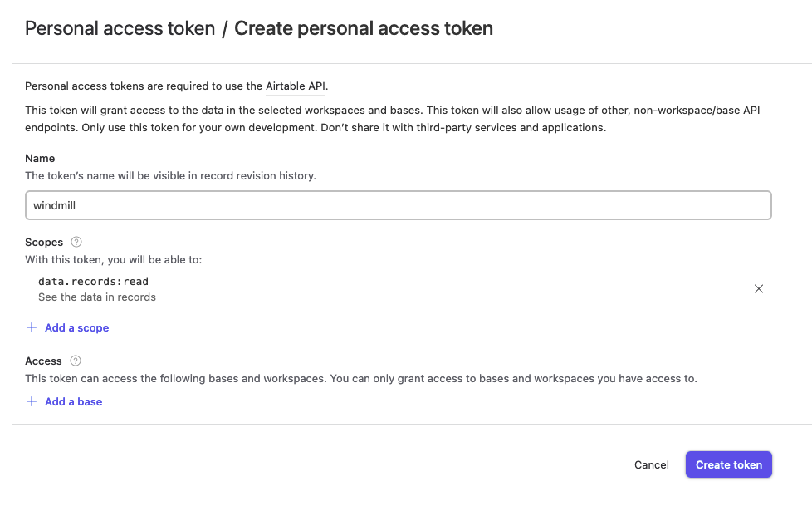812x516 pixels.
Task: Open the Airtable API link
Action: point(296,86)
